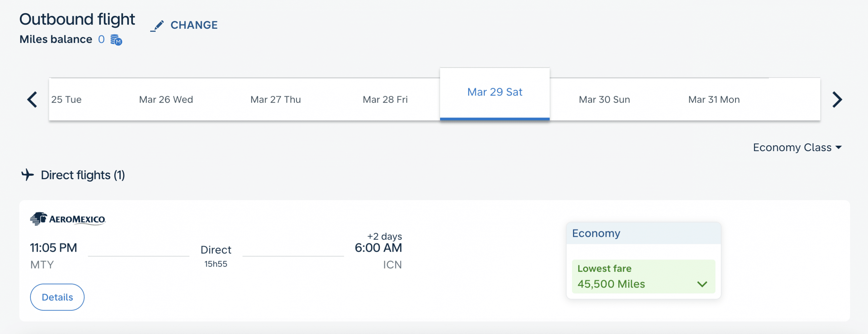Open the Economy Class dropdown

[x=797, y=147]
